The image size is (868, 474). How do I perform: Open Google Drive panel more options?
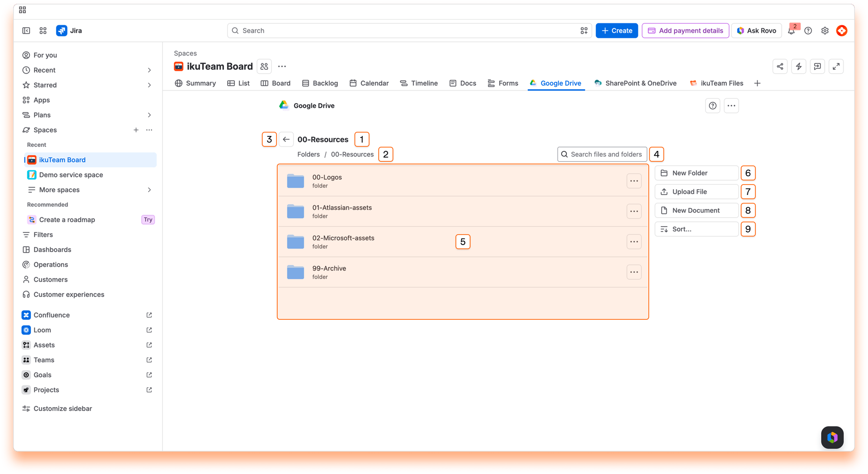pos(731,106)
